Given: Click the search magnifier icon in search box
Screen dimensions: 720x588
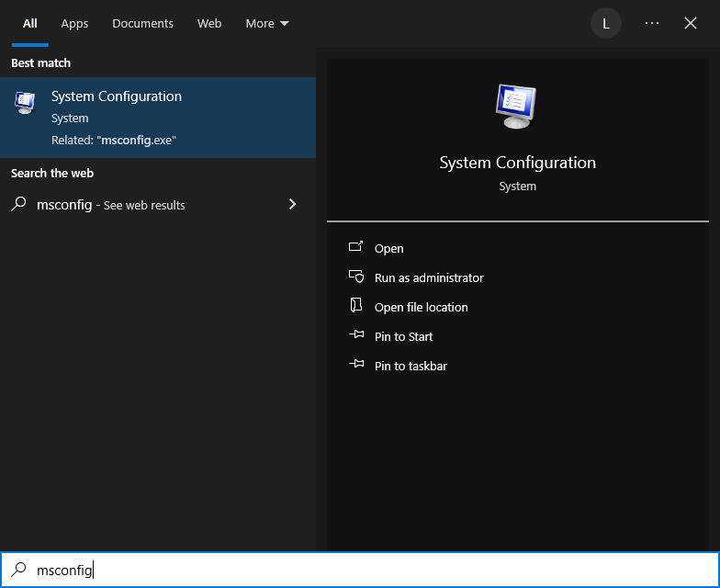Looking at the screenshot, I should point(18,570).
